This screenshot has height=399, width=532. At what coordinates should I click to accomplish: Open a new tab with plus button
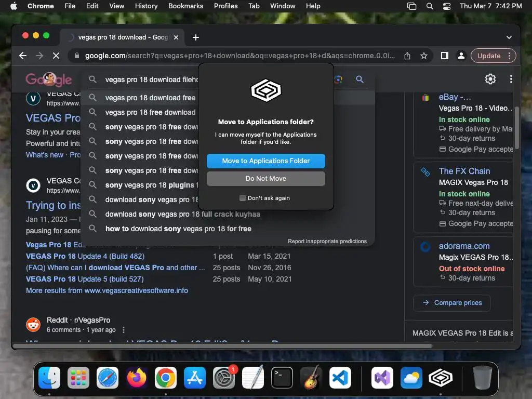[x=196, y=37]
